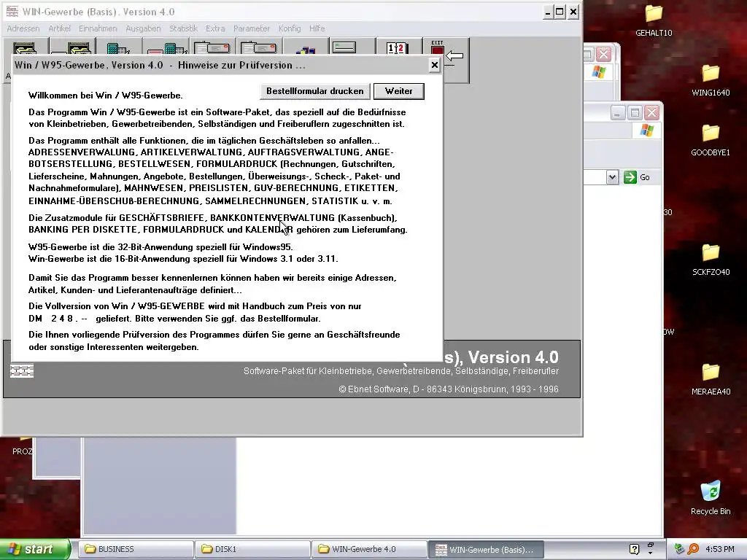The image size is (747, 560).
Task: Click the WIN-Gewerbe title bar system icon
Action: pyautogui.click(x=12, y=12)
